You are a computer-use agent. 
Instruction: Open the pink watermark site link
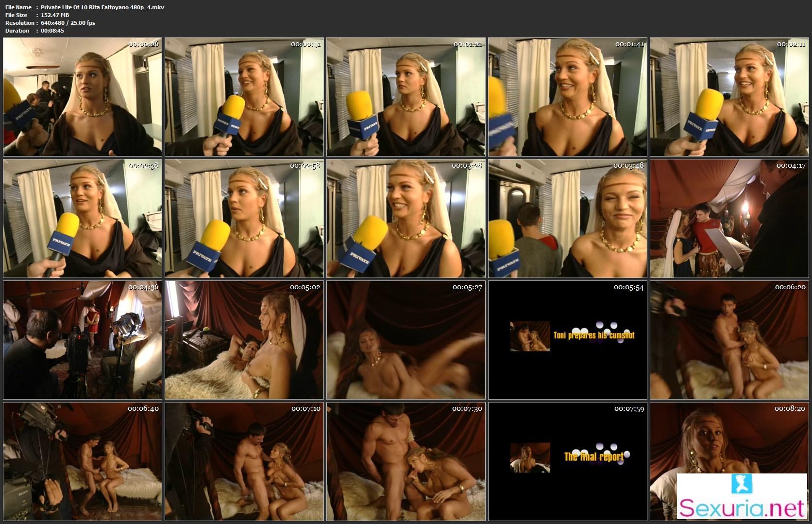click(x=742, y=508)
